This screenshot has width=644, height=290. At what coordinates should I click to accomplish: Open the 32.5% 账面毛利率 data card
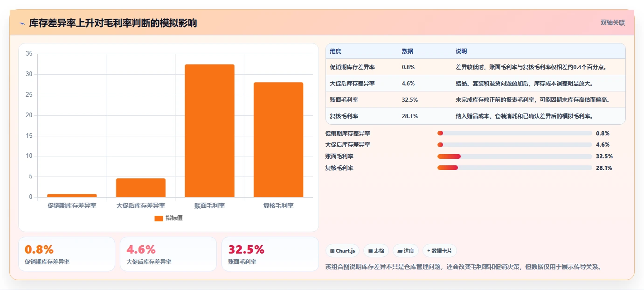[270, 254]
